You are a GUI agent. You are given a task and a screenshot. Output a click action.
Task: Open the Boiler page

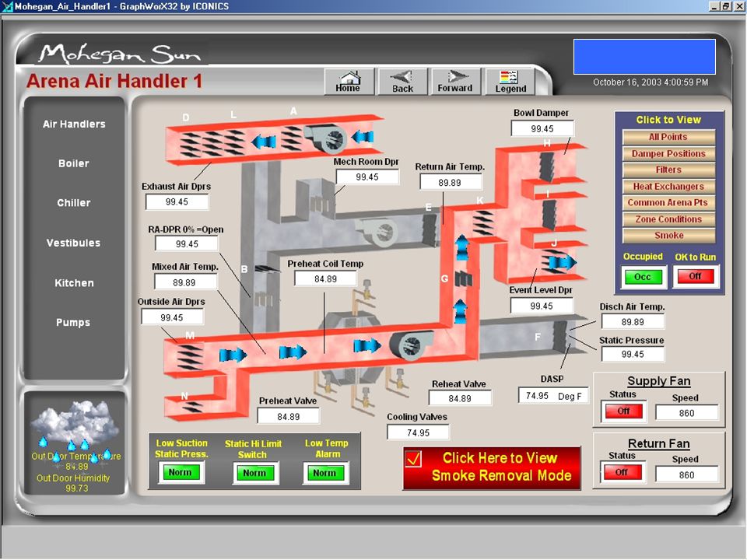(74, 163)
